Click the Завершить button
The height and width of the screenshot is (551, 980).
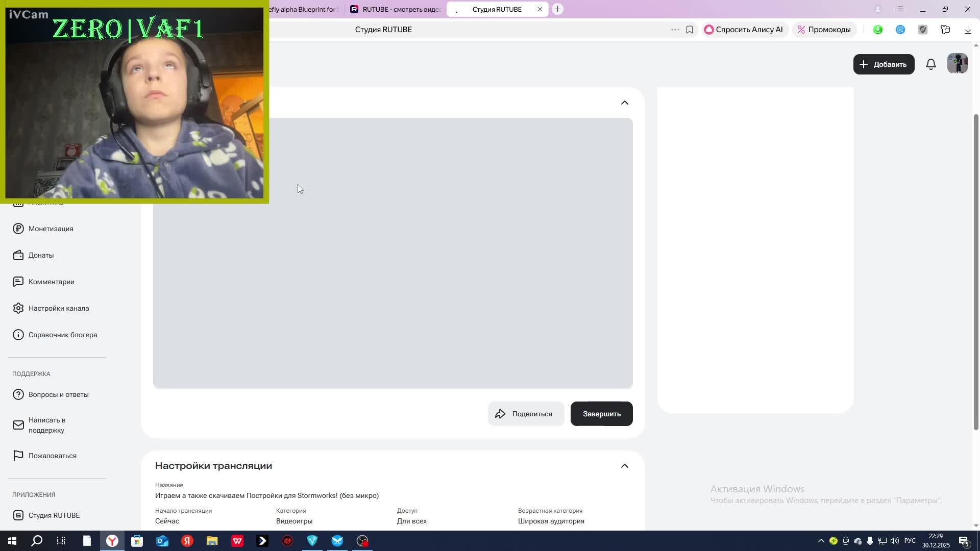pyautogui.click(x=601, y=414)
